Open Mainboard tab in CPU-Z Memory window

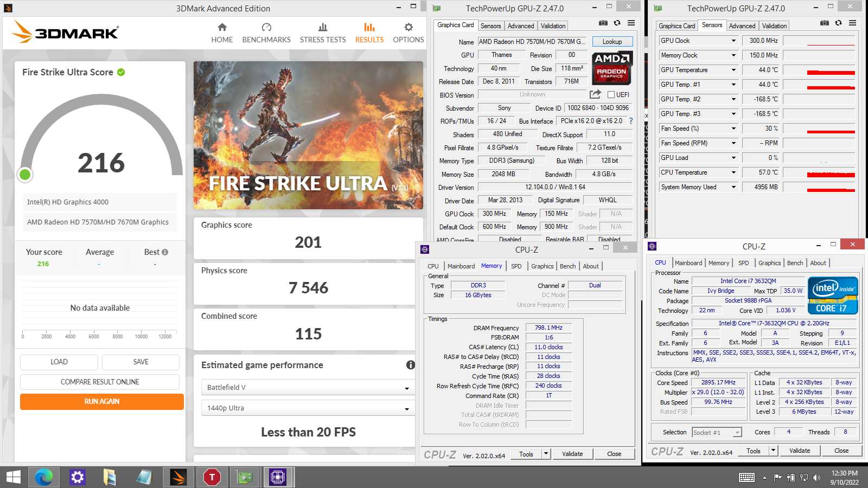(x=461, y=266)
